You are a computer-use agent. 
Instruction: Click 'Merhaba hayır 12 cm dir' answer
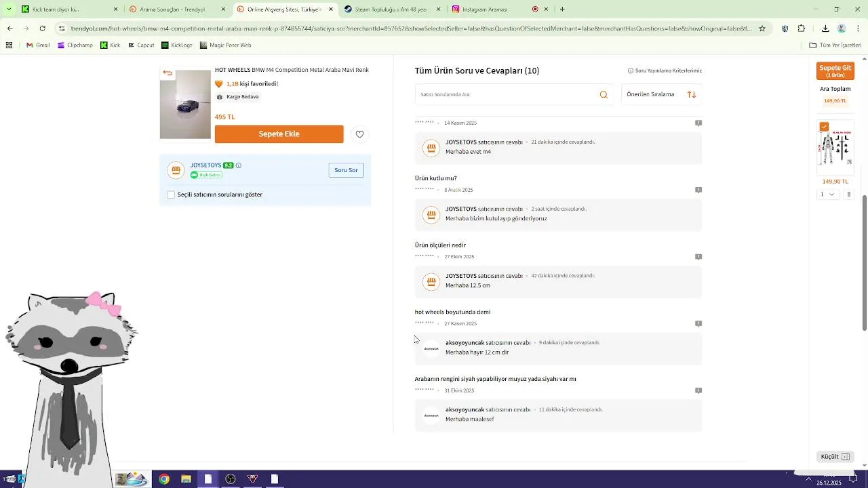point(477,352)
